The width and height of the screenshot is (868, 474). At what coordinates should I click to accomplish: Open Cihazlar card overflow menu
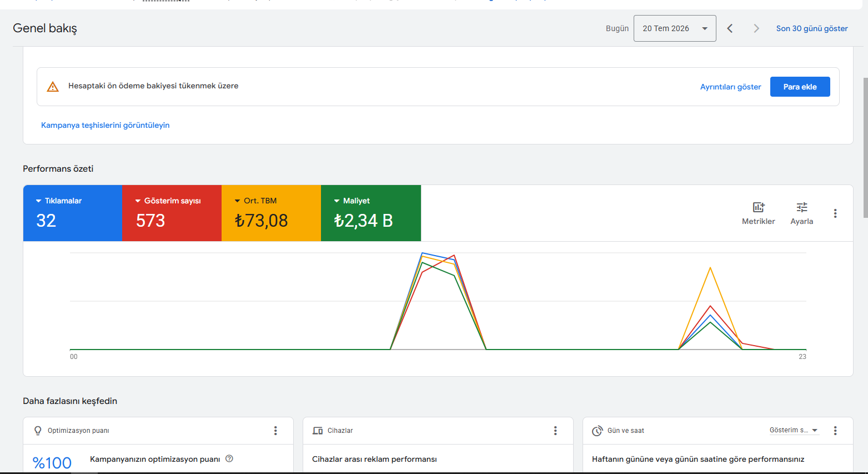click(x=555, y=431)
